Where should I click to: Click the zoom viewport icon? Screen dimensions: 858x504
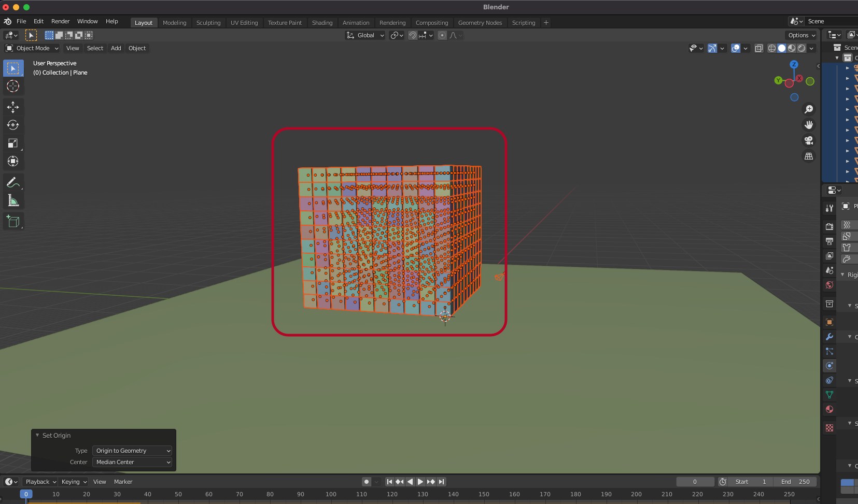[808, 109]
